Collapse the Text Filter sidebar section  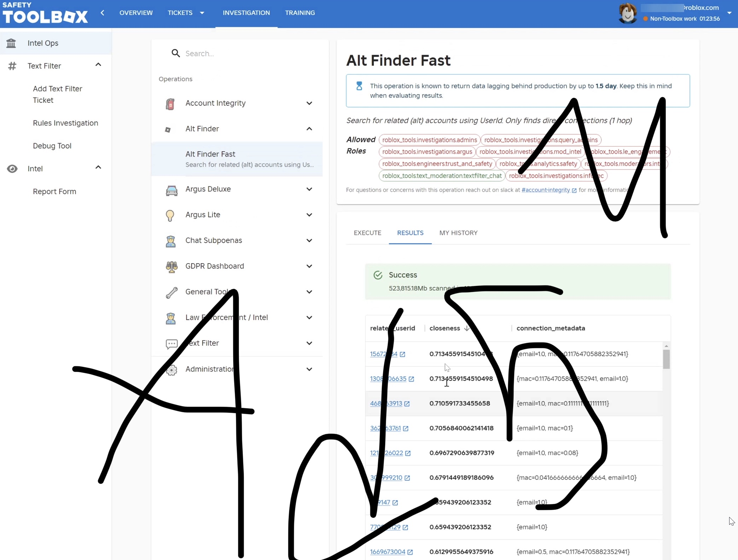pos(98,65)
